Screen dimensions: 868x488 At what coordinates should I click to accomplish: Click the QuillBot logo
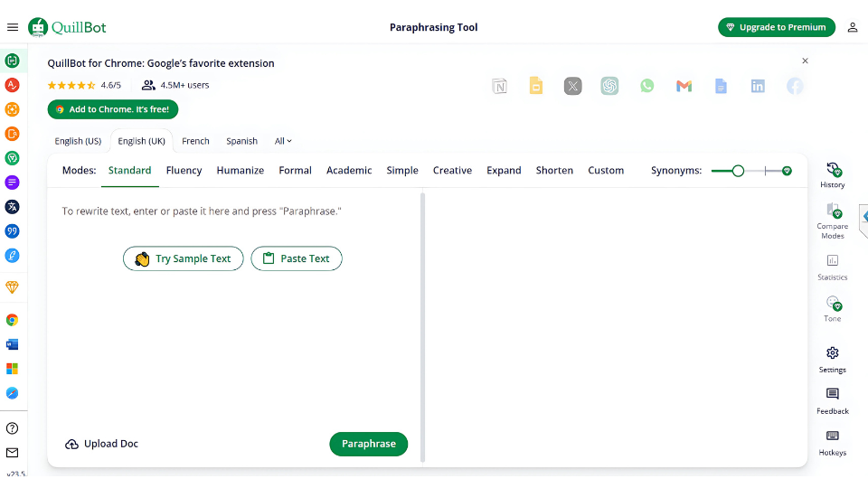67,27
